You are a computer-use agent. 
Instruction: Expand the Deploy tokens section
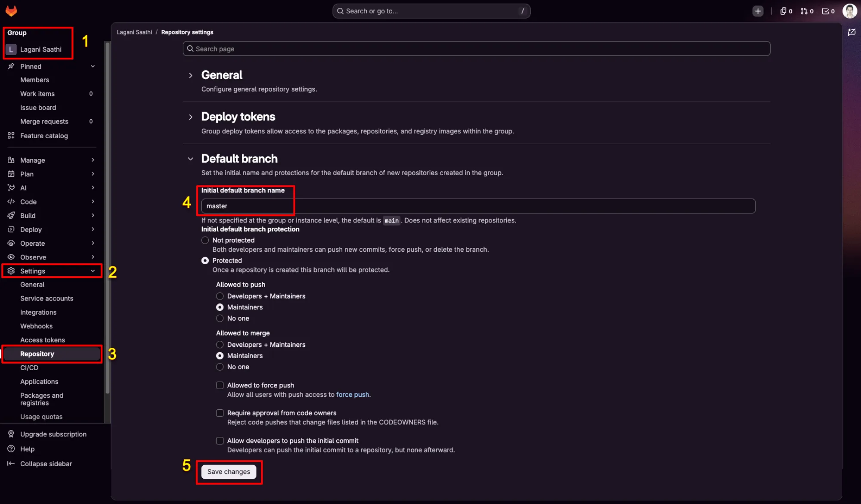tap(190, 117)
